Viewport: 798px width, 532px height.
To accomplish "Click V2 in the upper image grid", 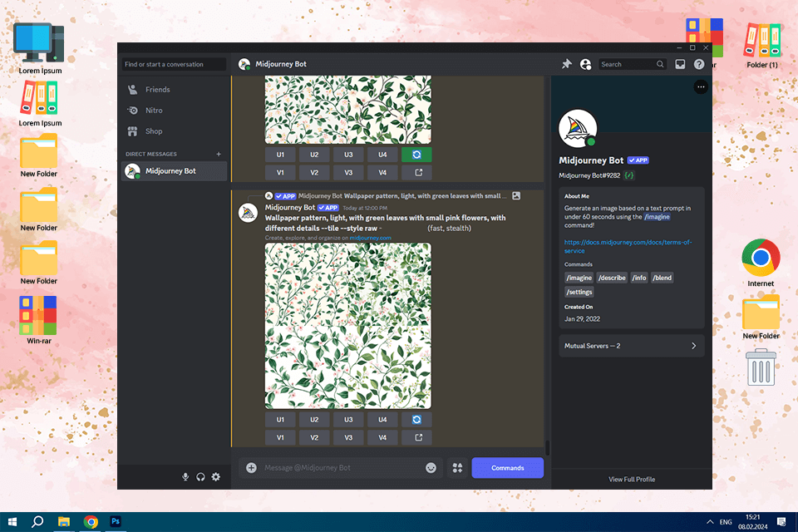I will (x=314, y=173).
